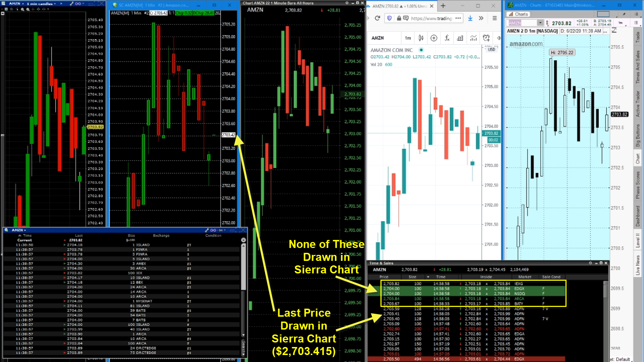Click the lock icon in the browser address bar
Screen dimensions: 644x362
[399, 18]
